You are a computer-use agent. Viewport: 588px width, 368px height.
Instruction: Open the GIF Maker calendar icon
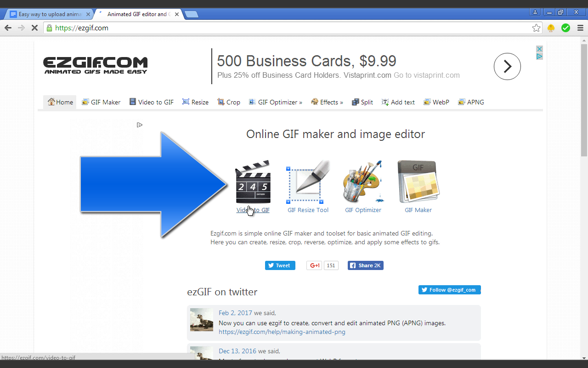point(418,181)
